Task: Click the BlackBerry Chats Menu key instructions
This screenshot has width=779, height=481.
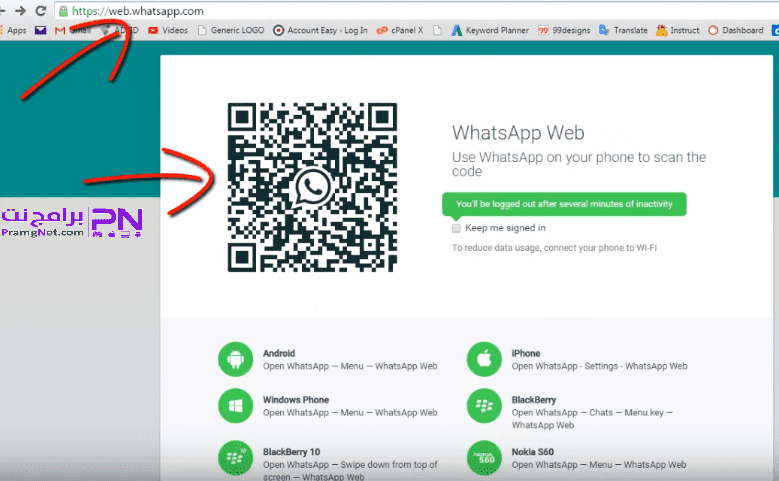Action: 592,419
